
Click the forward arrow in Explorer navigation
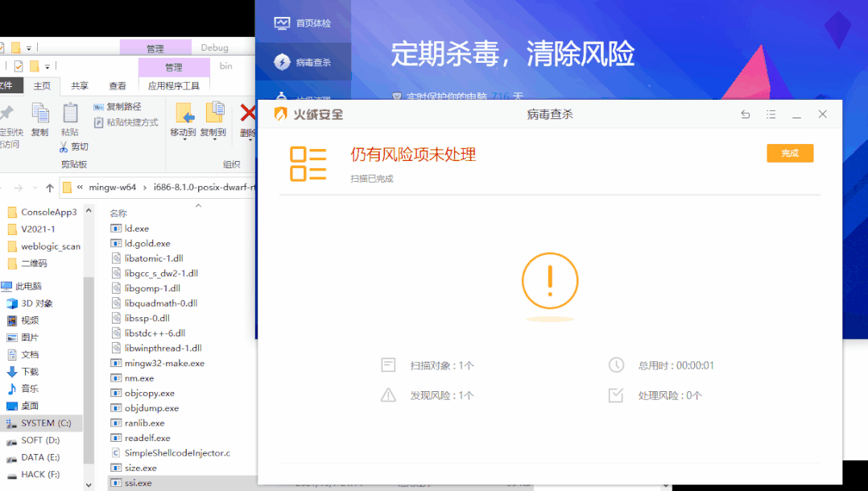[x=19, y=188]
